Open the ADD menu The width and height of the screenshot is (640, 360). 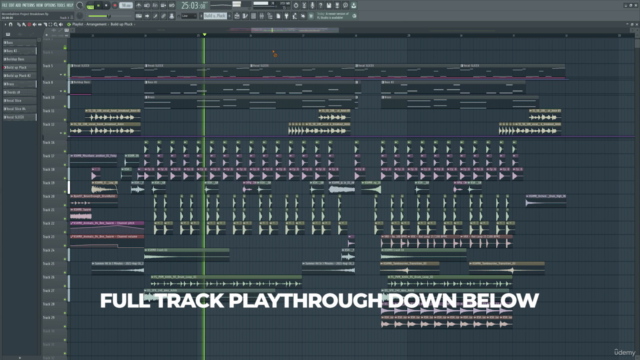tap(18, 5)
